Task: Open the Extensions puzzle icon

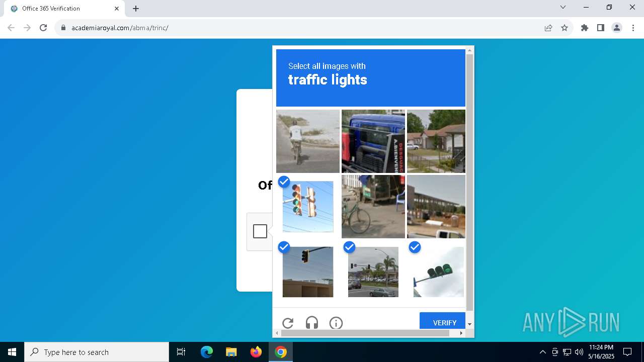Action: 585,28
